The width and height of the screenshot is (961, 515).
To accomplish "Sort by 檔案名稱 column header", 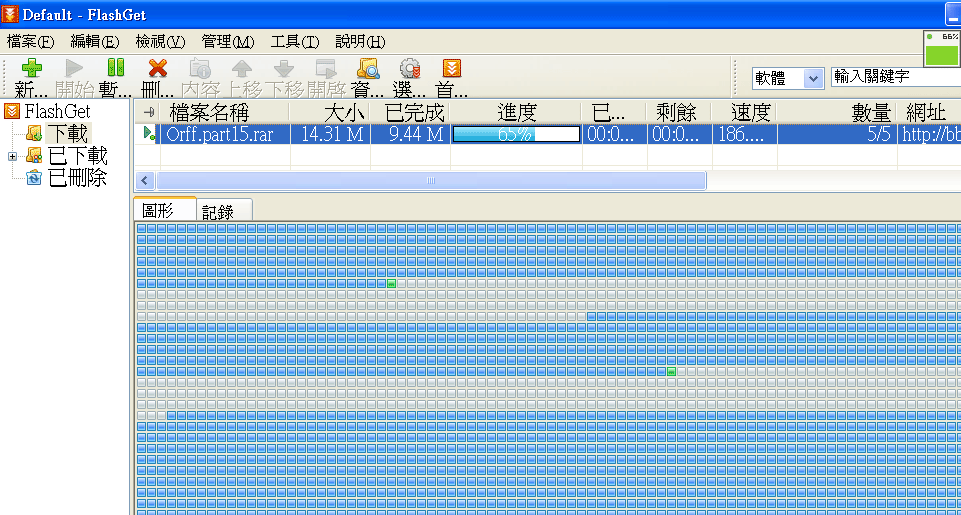I will click(x=225, y=113).
